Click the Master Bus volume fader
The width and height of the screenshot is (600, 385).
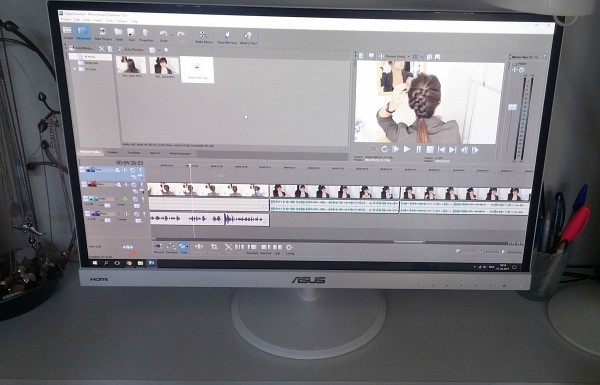point(512,107)
